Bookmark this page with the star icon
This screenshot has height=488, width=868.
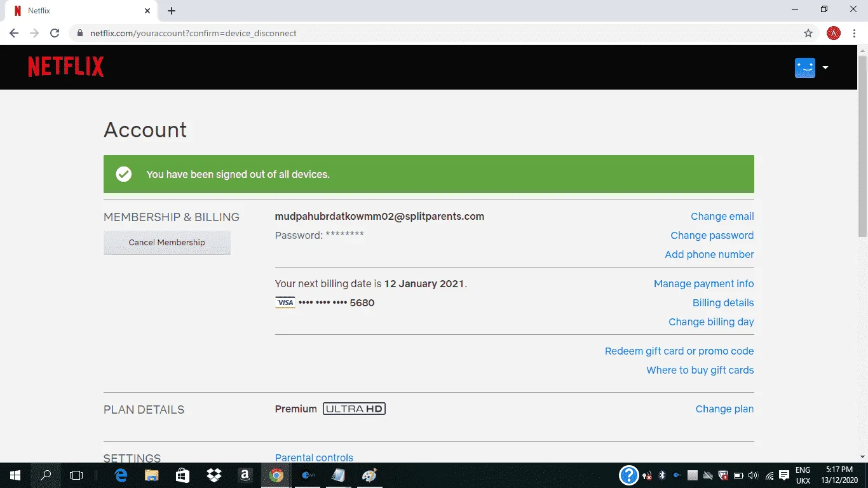[x=808, y=33]
